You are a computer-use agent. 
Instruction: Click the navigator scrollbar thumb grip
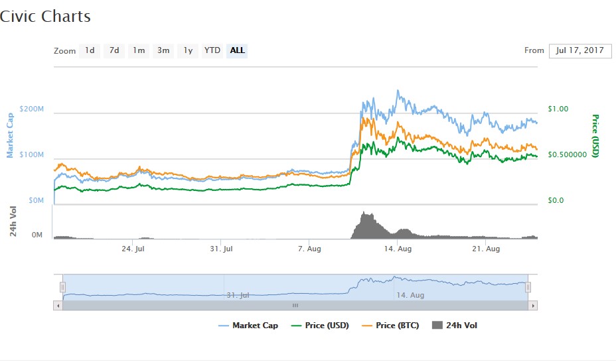pyautogui.click(x=295, y=306)
